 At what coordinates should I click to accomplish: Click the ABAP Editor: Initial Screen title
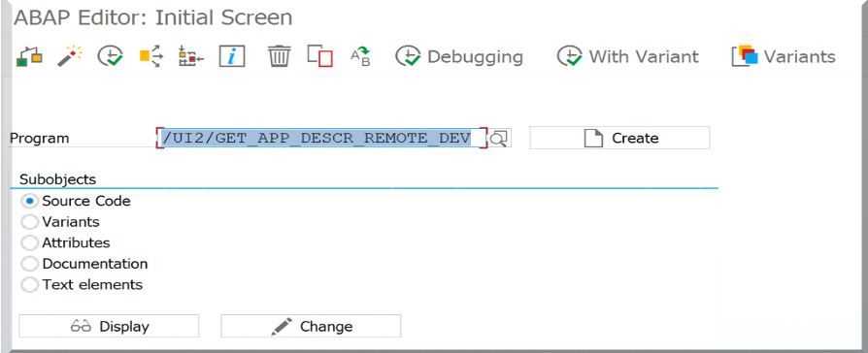(152, 17)
